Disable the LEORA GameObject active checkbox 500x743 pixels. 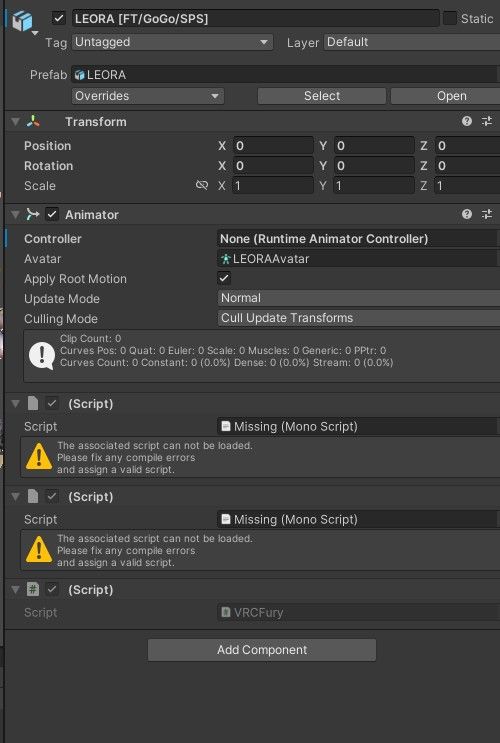click(x=59, y=18)
